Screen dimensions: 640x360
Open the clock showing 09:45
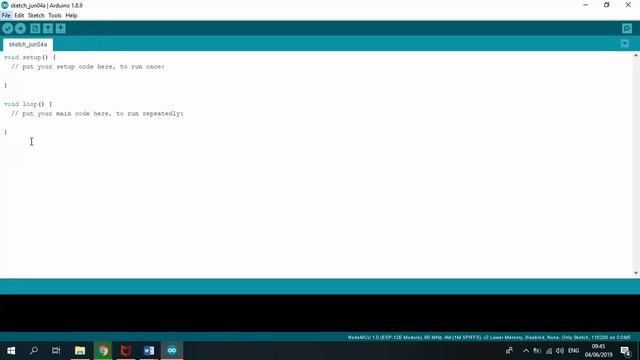coord(598,351)
